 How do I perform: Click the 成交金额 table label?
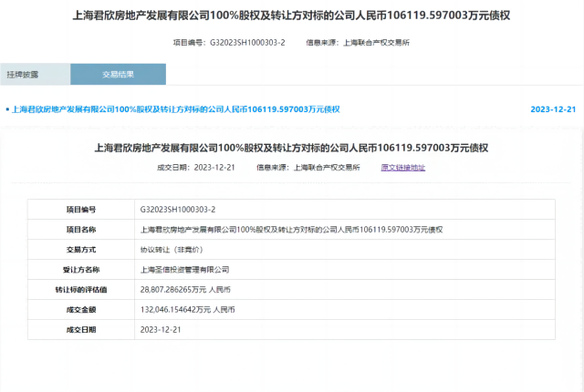pyautogui.click(x=81, y=310)
